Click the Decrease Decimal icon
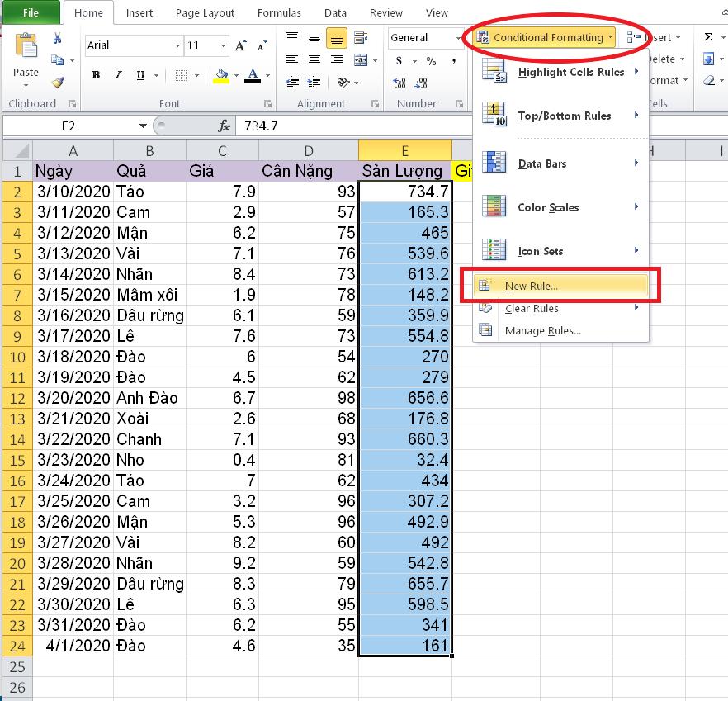The width and height of the screenshot is (728, 701). pyautogui.click(x=421, y=82)
